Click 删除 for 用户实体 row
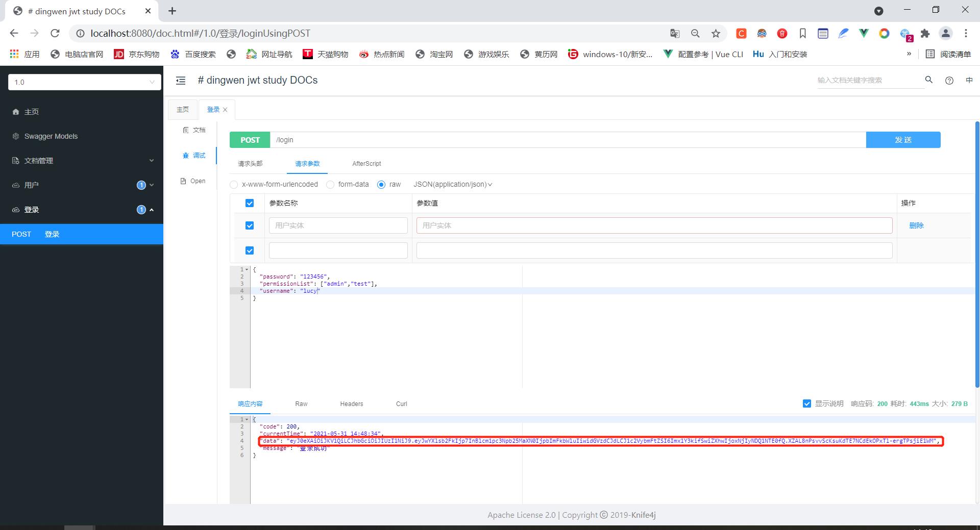Image resolution: width=980 pixels, height=530 pixels. [916, 225]
